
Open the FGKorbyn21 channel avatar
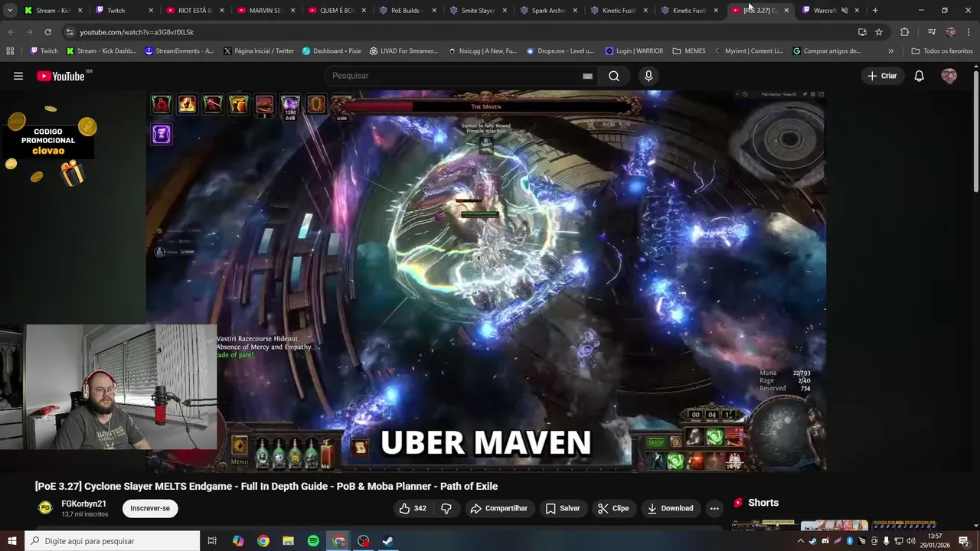[x=45, y=508]
